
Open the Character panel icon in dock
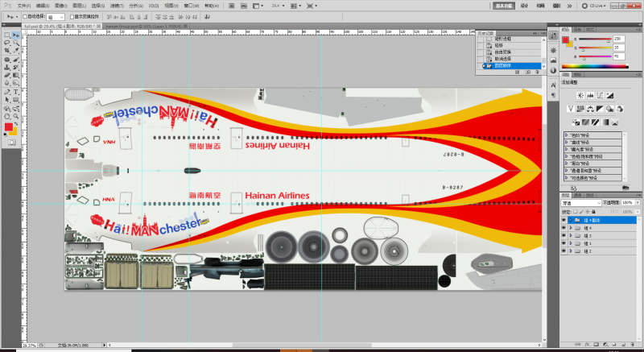click(x=553, y=85)
